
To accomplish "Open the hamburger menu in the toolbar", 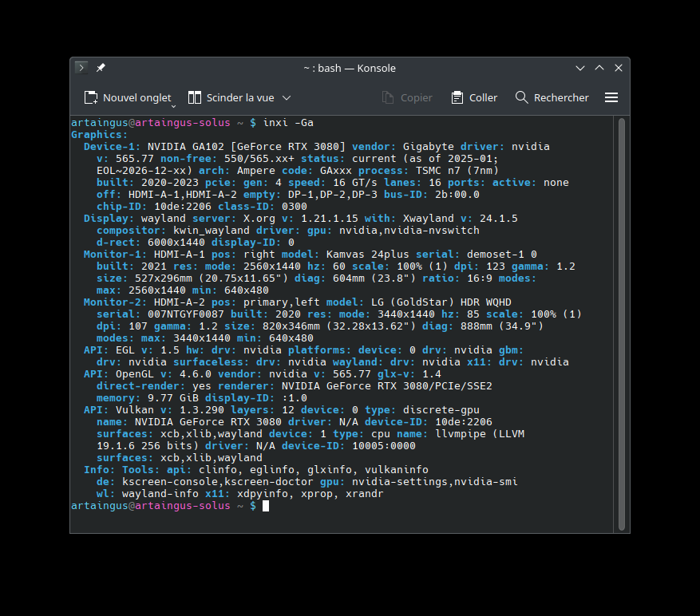I will tap(611, 97).
